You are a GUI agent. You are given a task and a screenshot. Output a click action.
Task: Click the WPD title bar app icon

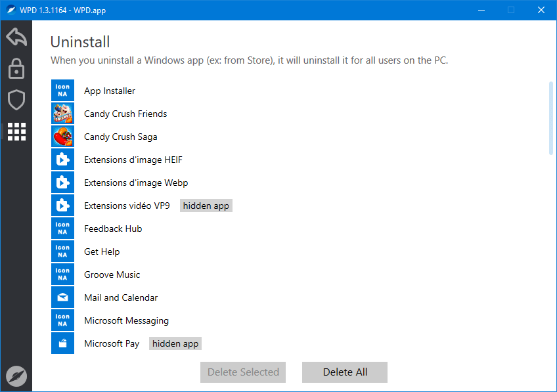tap(11, 10)
